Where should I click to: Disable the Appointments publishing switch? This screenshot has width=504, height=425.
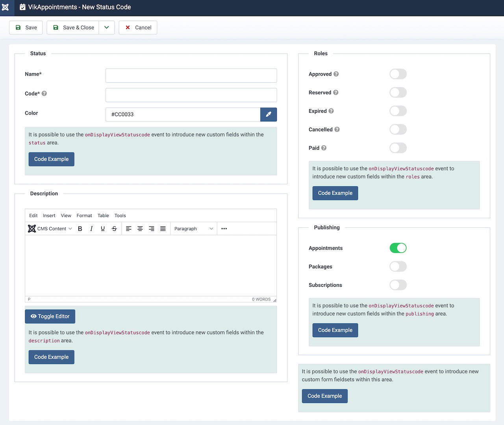point(398,248)
